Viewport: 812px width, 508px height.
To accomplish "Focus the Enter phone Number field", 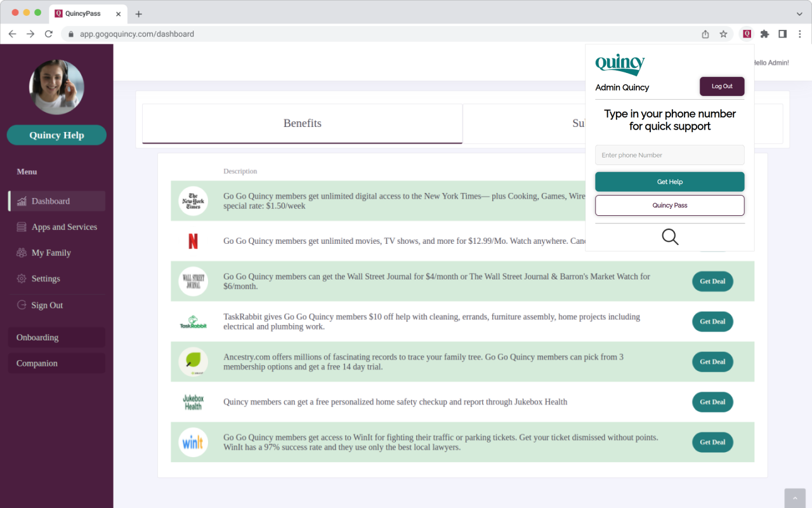I will pos(670,155).
